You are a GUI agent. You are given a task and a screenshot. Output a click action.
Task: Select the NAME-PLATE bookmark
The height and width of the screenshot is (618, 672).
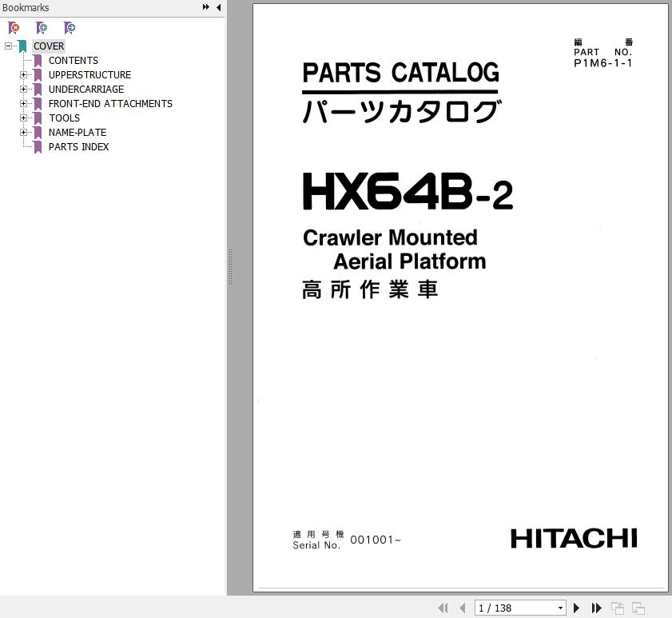click(77, 133)
